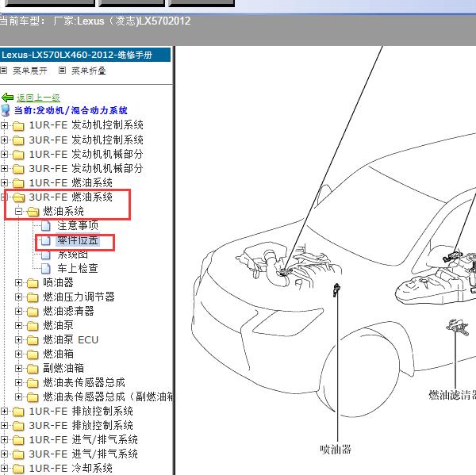
Task: Open 系统图 document
Action: point(73,255)
